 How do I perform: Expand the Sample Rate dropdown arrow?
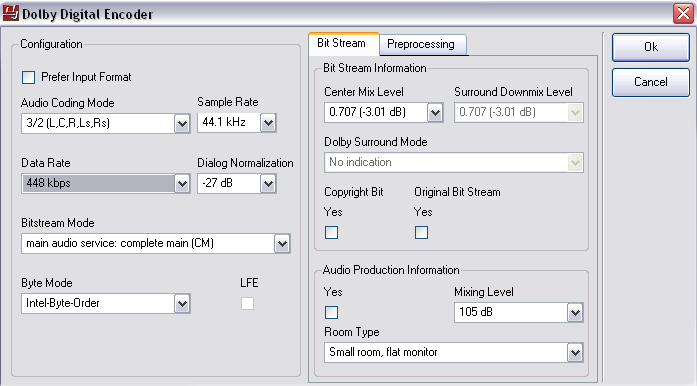[x=268, y=123]
